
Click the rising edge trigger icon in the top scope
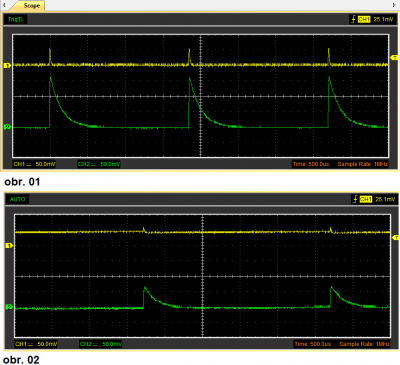(353, 19)
